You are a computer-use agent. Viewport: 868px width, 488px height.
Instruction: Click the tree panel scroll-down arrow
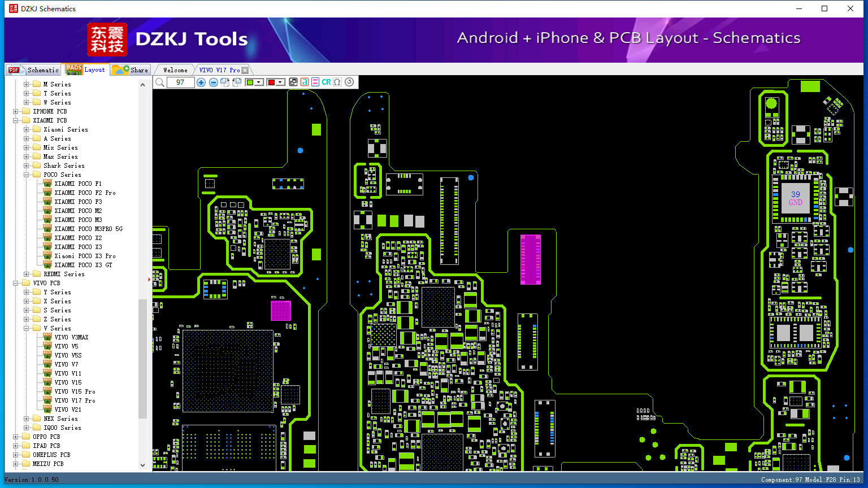click(142, 465)
